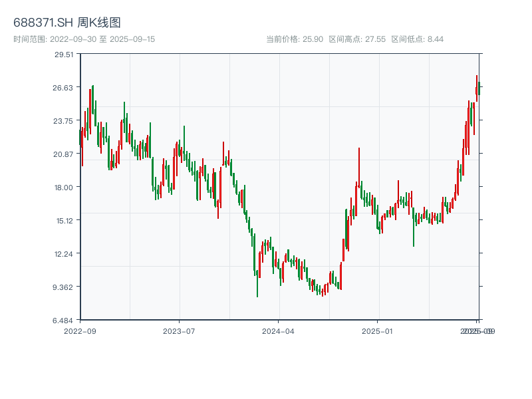Screen dimensions: 532x399
Task: Click the 2025-01 x-axis date label
Action: point(378,331)
